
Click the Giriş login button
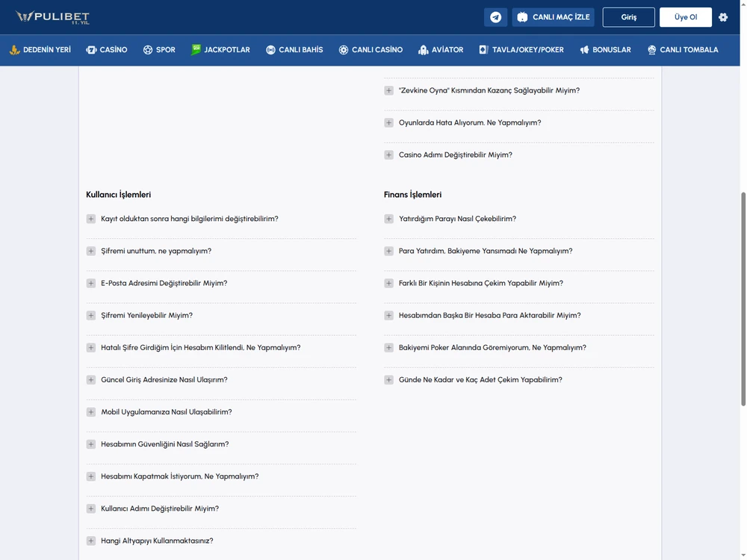(628, 17)
